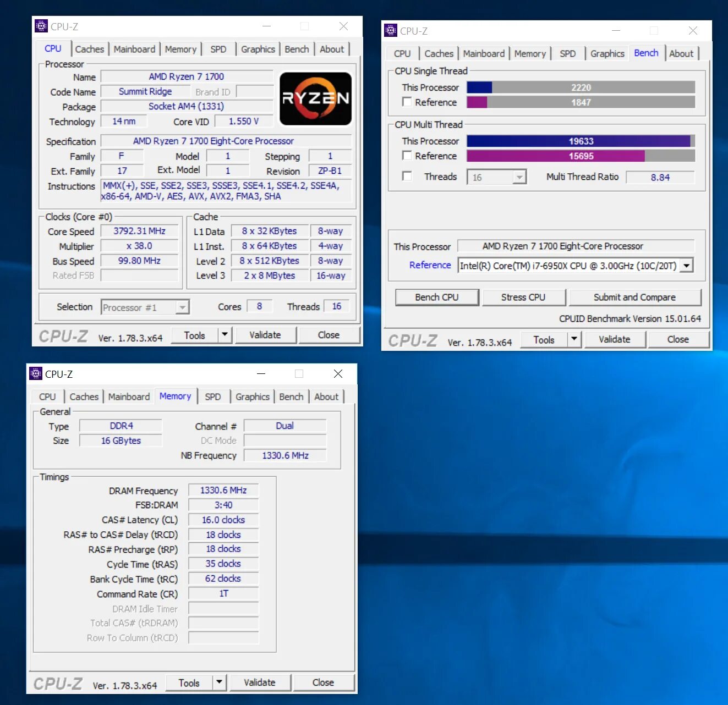
Task: Click the Core VID value 1.550 V
Action: tap(244, 121)
